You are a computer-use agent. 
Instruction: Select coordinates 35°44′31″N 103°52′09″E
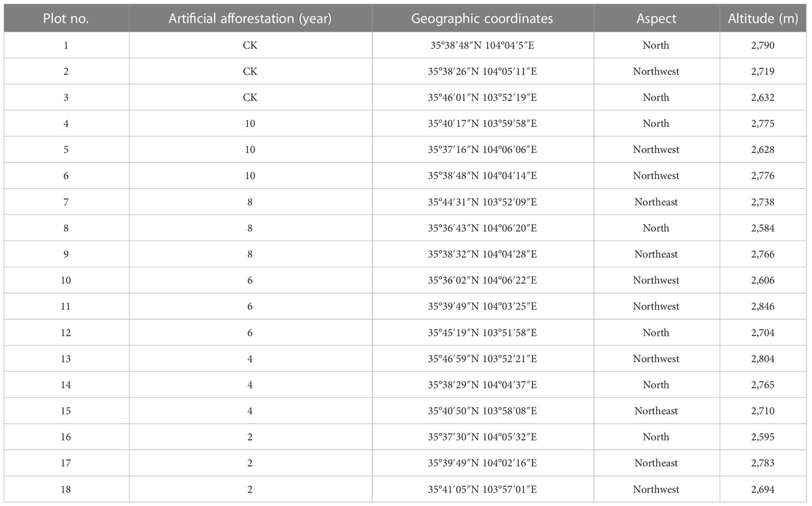click(482, 202)
